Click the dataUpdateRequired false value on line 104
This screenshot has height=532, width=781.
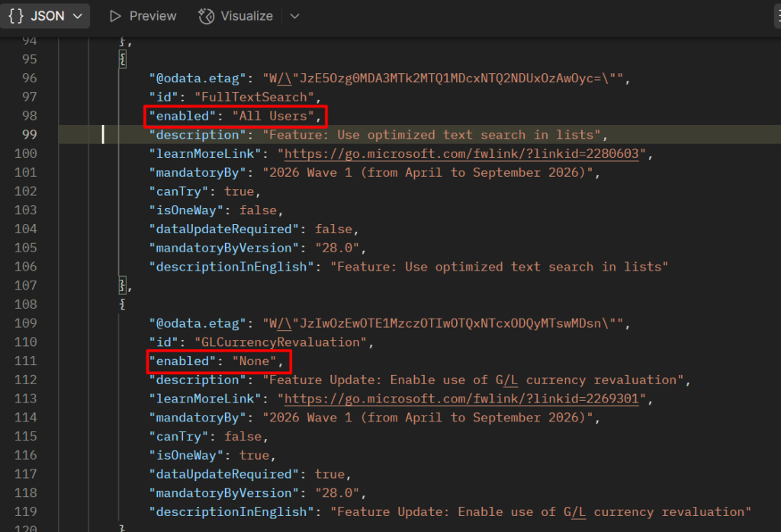(x=333, y=229)
